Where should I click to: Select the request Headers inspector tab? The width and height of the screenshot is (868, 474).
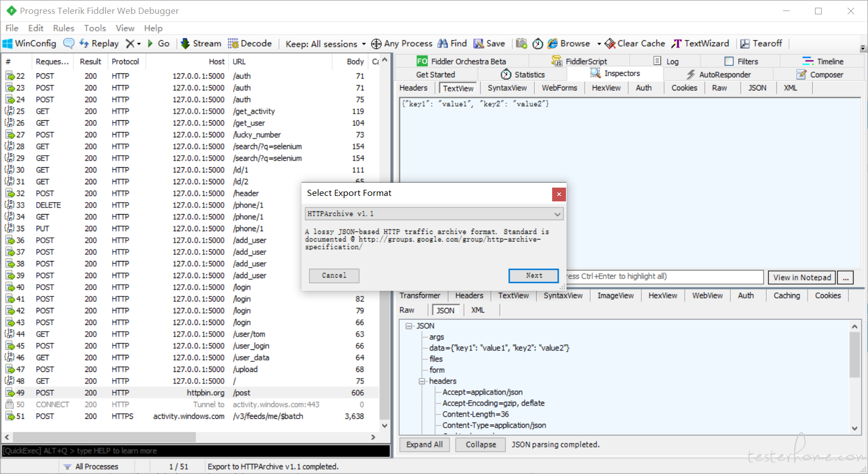[x=414, y=88]
